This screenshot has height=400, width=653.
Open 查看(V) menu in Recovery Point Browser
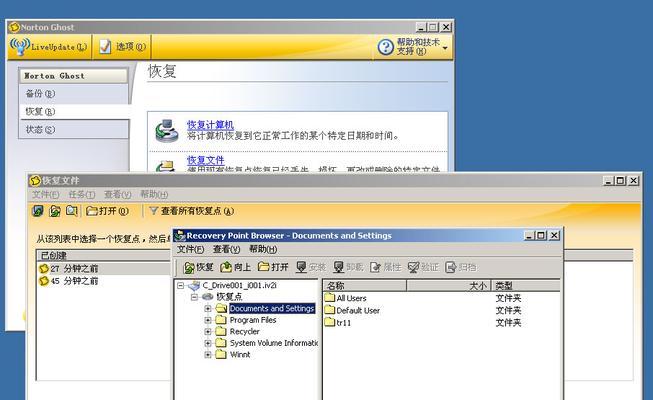(227, 249)
